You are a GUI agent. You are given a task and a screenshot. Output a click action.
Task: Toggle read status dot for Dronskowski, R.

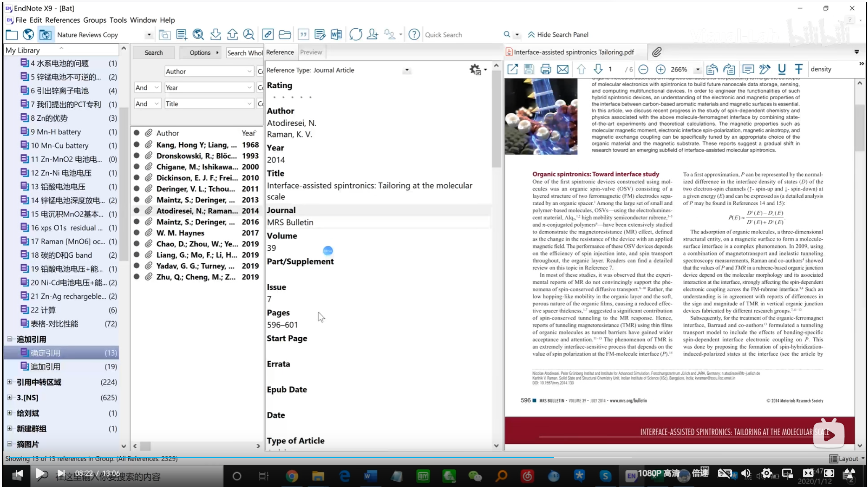pyautogui.click(x=137, y=156)
